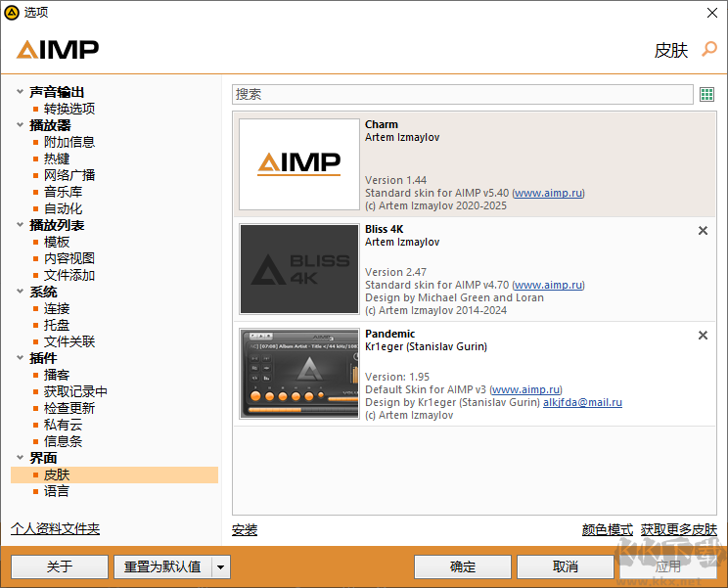
Task: Collapse the 插件 tree section
Action: tap(20, 358)
